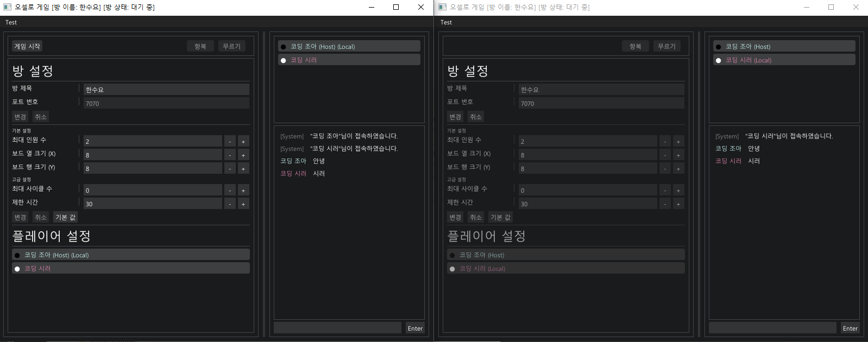This screenshot has width=868, height=342.
Task: Open the Test menu in the left window
Action: tap(11, 22)
